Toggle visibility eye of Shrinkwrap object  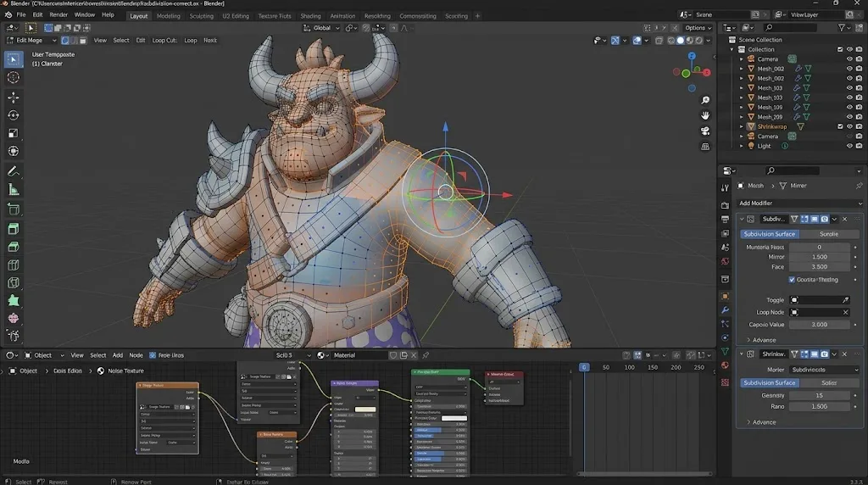tap(849, 127)
